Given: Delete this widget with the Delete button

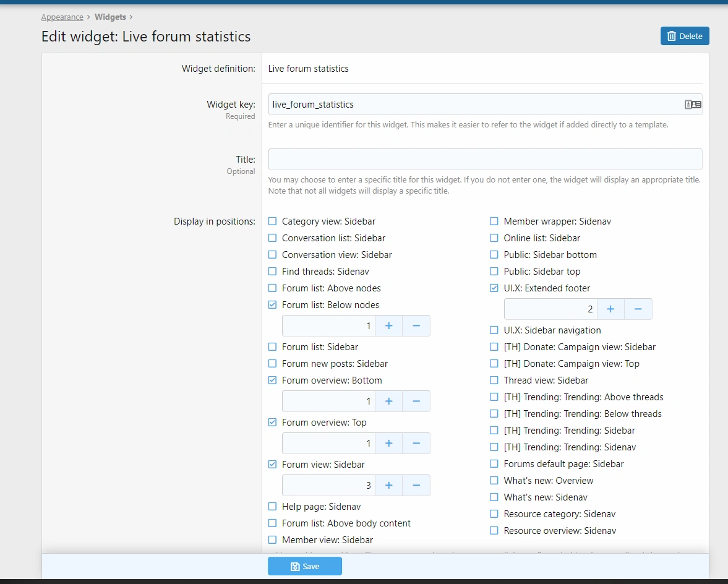Looking at the screenshot, I should [x=685, y=36].
